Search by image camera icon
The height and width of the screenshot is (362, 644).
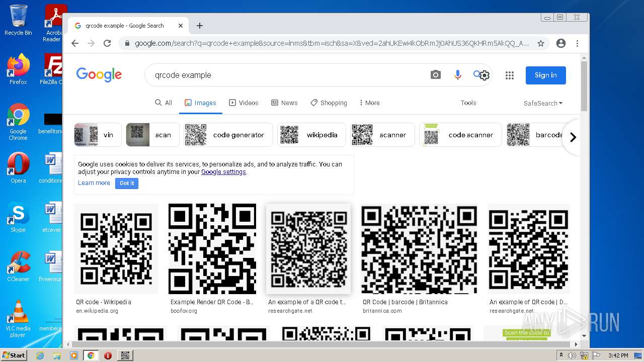coord(436,75)
